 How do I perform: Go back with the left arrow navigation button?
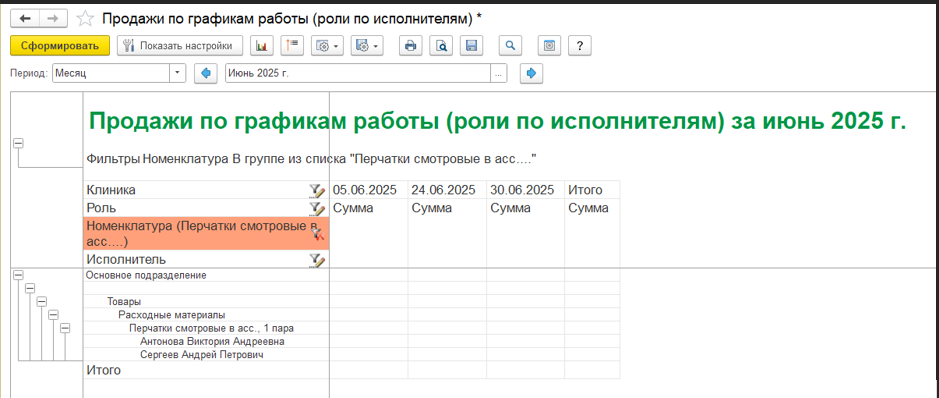25,19
